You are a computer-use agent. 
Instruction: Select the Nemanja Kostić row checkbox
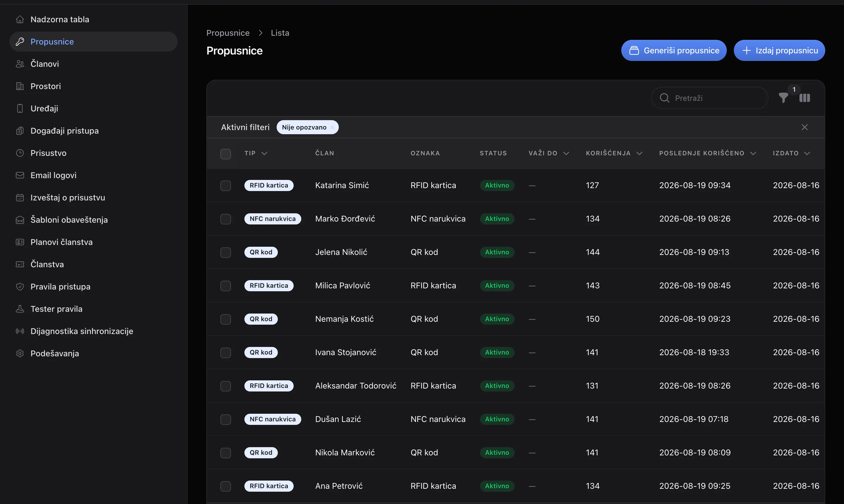(x=226, y=319)
